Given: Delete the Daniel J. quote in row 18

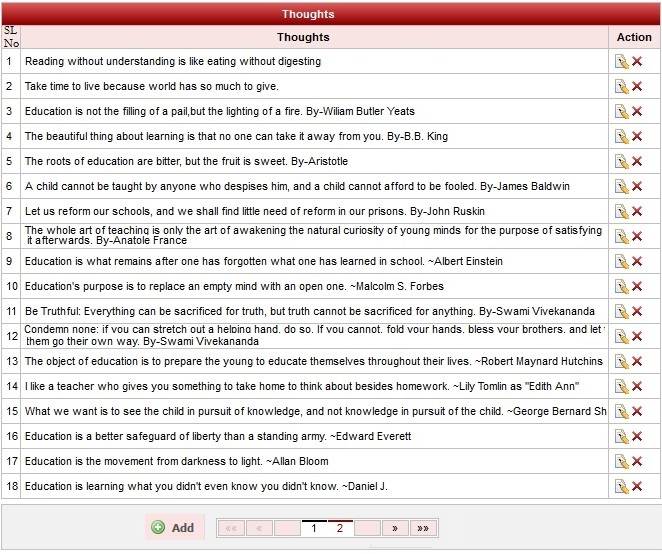Looking at the screenshot, I should coord(637,487).
